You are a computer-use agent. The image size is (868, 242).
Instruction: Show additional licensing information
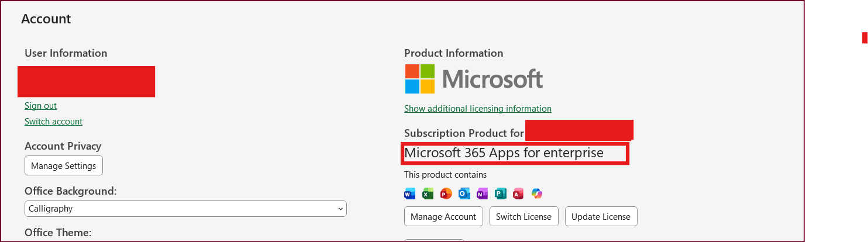point(478,109)
